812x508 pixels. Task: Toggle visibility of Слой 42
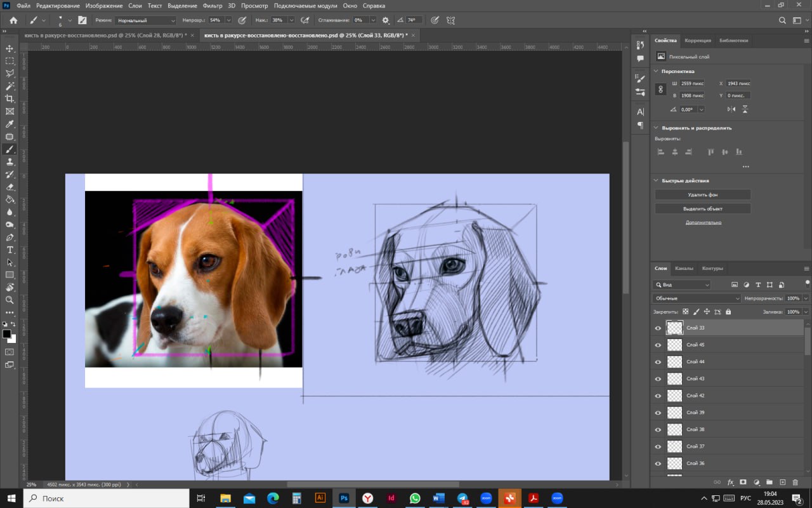click(658, 396)
